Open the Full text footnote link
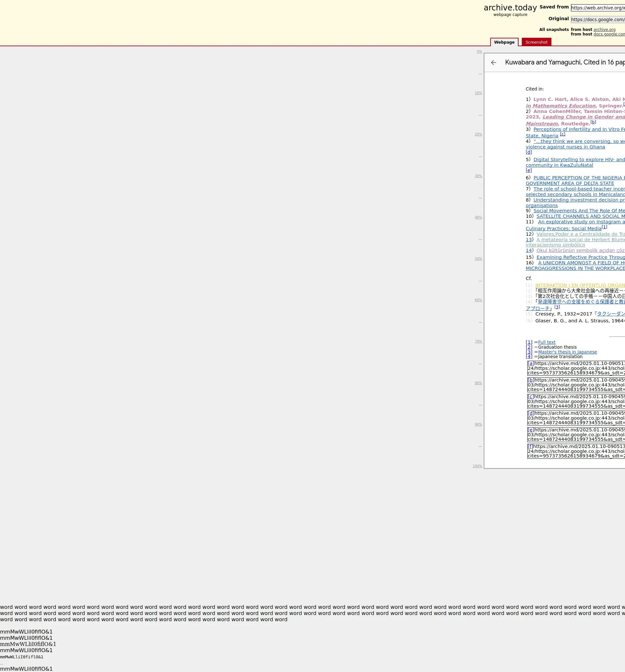 [547, 343]
